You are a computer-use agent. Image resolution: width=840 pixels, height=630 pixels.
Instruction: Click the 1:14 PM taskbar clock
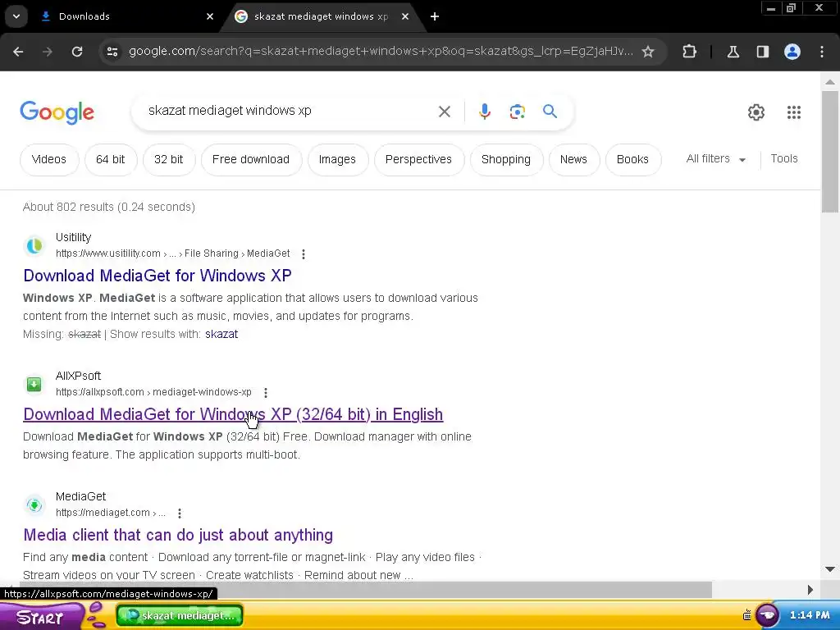click(x=810, y=615)
